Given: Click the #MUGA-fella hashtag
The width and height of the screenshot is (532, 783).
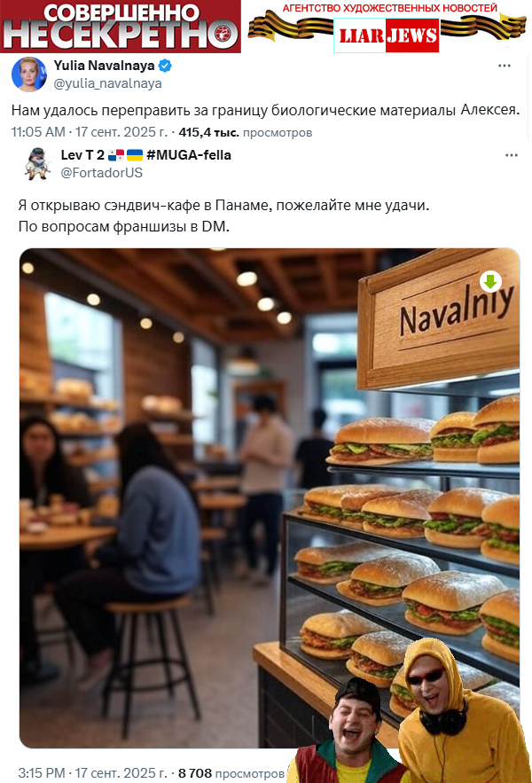Looking at the screenshot, I should tap(189, 155).
